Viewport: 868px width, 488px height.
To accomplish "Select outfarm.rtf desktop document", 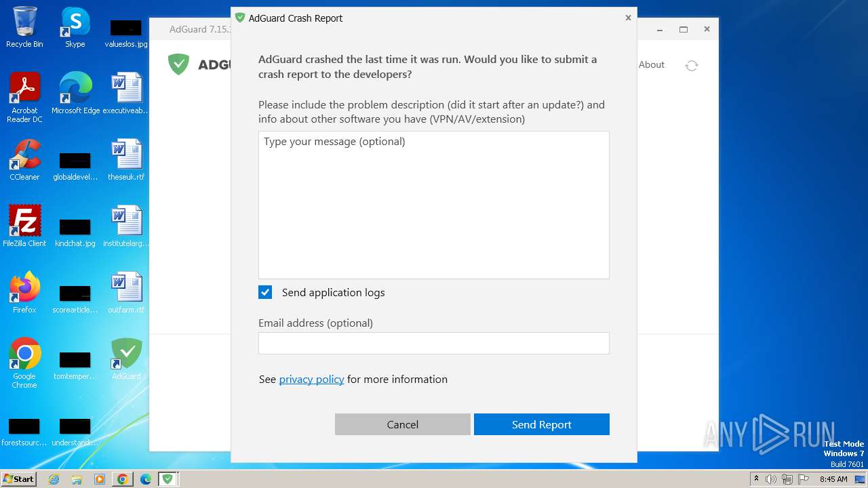I will click(126, 293).
